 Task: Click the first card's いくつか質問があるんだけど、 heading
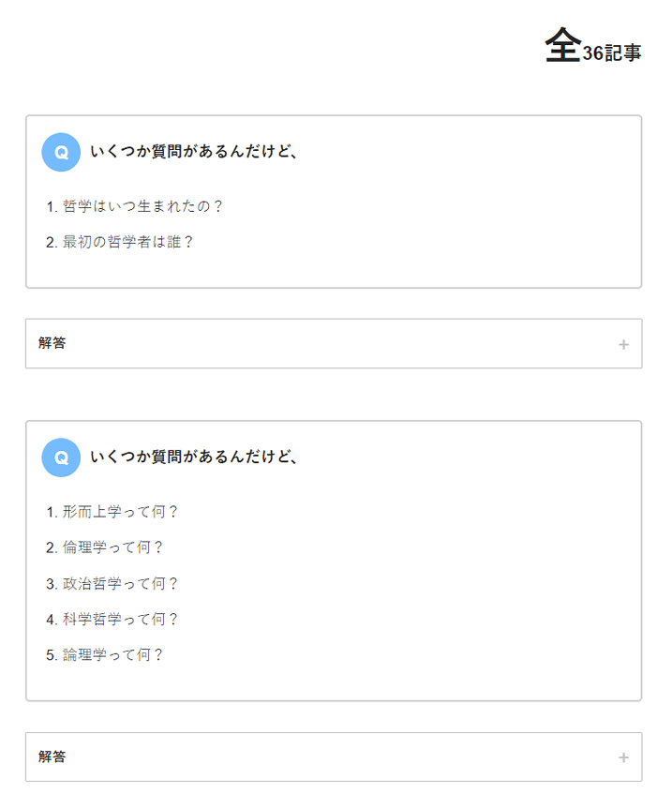(x=195, y=151)
